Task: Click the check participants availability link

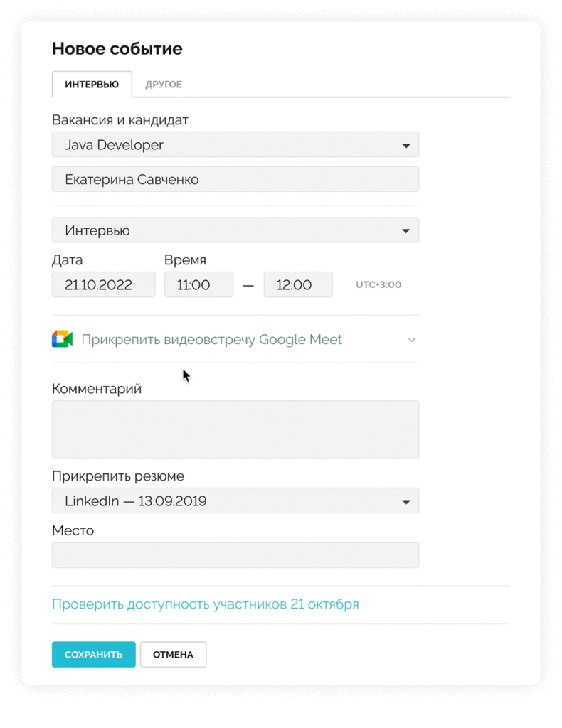Action: pos(205,605)
